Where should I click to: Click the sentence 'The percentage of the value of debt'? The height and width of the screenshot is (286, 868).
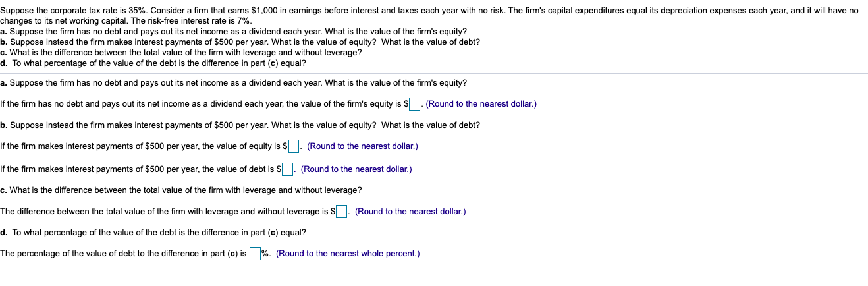click(124, 254)
